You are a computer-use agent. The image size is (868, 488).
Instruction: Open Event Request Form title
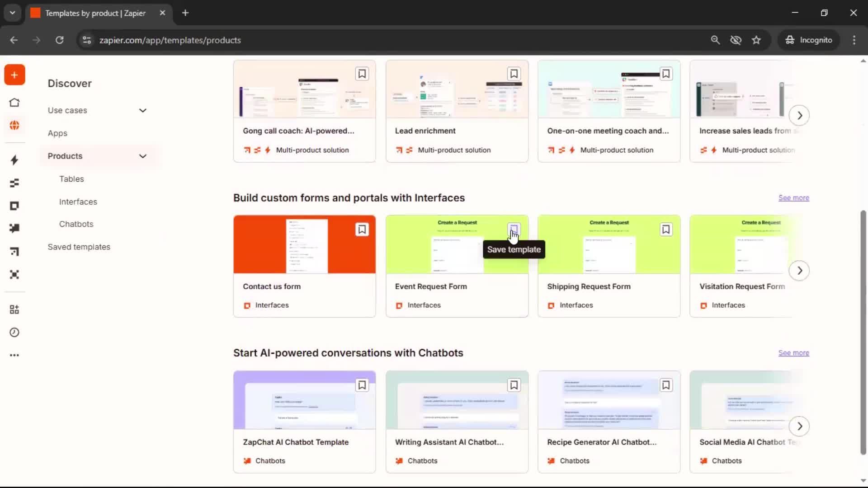pos(431,286)
